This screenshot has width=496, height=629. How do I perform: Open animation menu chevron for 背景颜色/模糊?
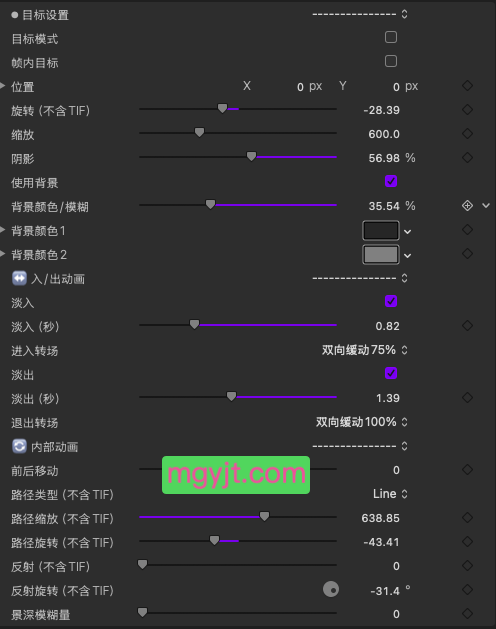pyautogui.click(x=486, y=206)
